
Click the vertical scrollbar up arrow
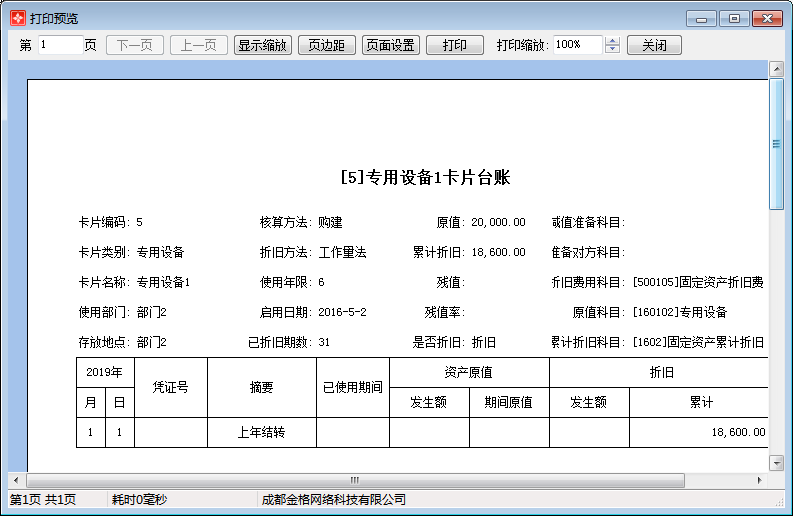coord(776,69)
